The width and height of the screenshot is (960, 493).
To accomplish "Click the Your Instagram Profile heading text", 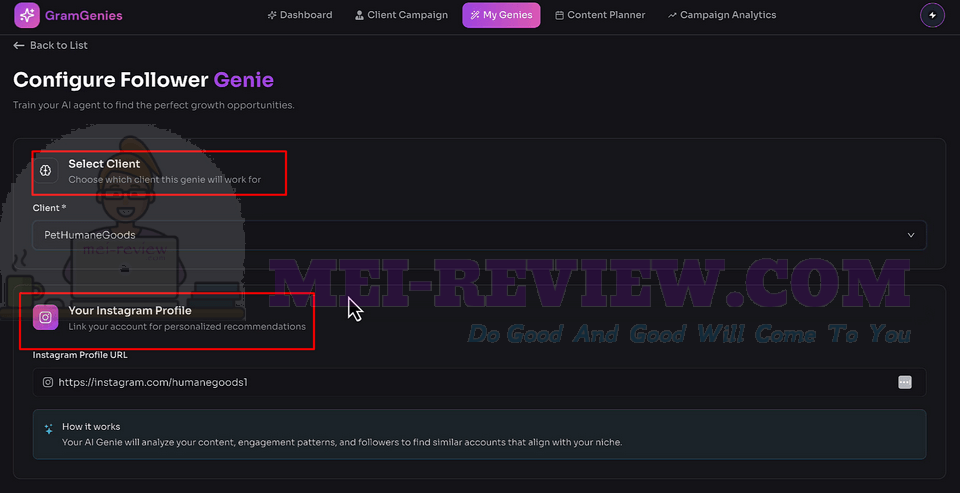I will coord(130,310).
